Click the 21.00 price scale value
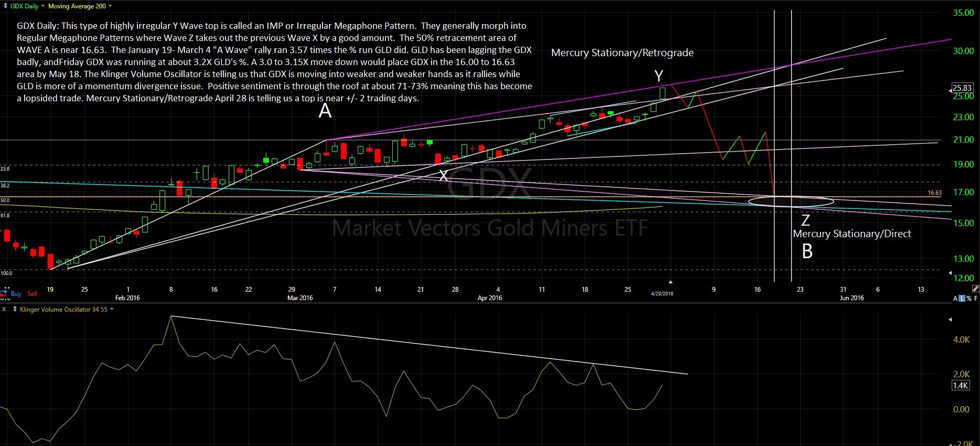Image resolution: width=980 pixels, height=446 pixels. [963, 140]
